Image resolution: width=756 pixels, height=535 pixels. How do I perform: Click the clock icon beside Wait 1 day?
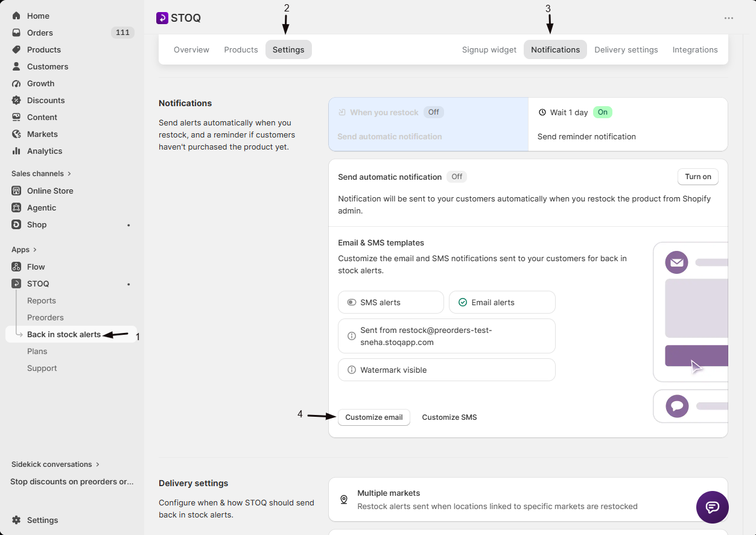pyautogui.click(x=542, y=112)
